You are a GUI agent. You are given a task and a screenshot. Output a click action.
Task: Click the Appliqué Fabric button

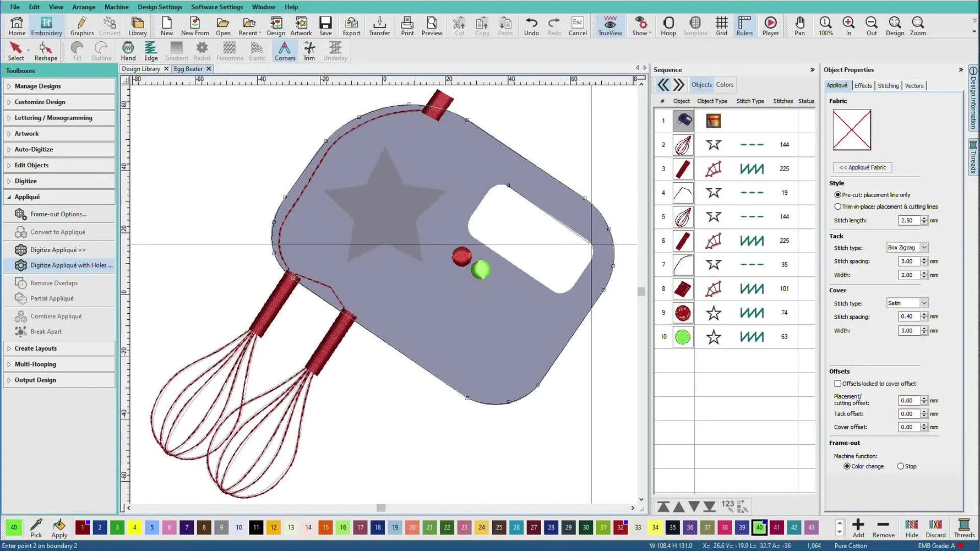tap(862, 167)
